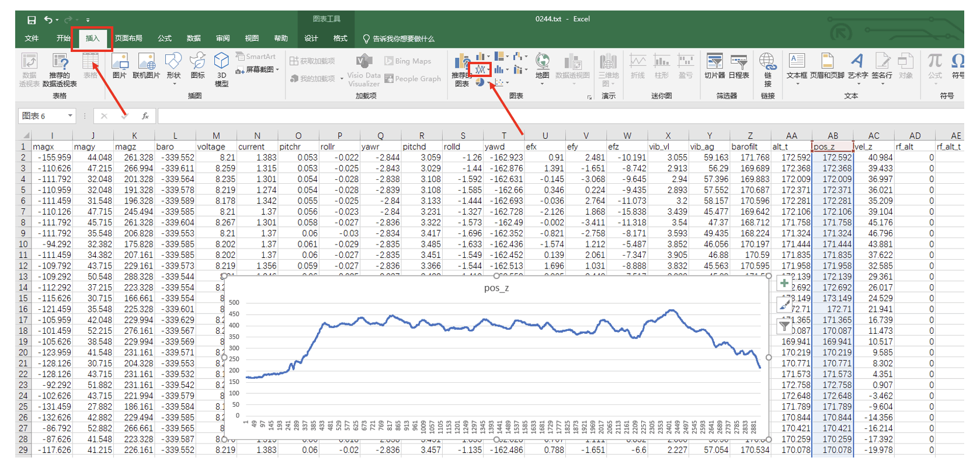The height and width of the screenshot is (475, 980).
Task: Click the Save icon in title bar
Action: 32,20
